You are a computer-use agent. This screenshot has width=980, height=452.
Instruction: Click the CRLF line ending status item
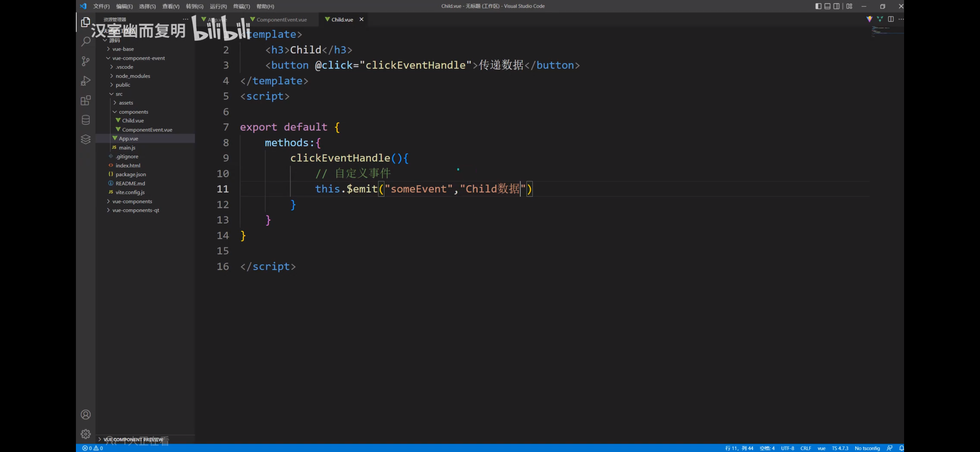[806, 448]
